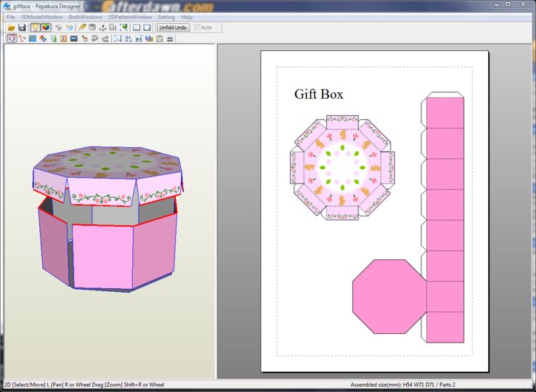Click the gray 3D box rotate icon
This screenshot has height=392, width=536.
(58, 28)
